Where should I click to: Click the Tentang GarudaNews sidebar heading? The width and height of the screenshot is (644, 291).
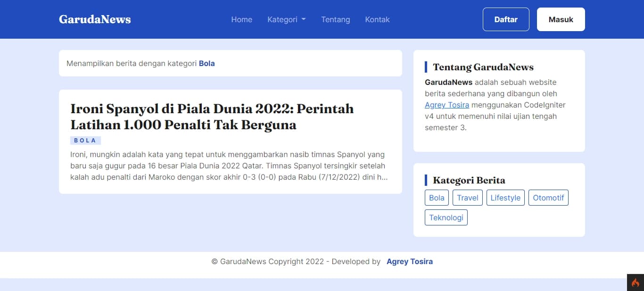[x=483, y=67]
